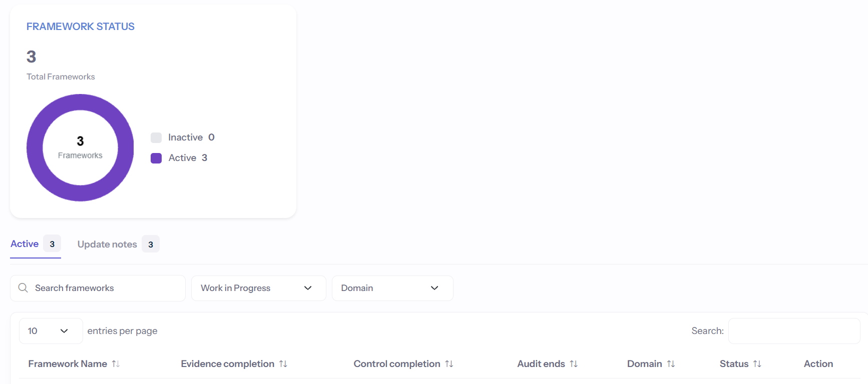The image size is (868, 384).
Task: Focus the Search frameworks input field
Action: (98, 288)
